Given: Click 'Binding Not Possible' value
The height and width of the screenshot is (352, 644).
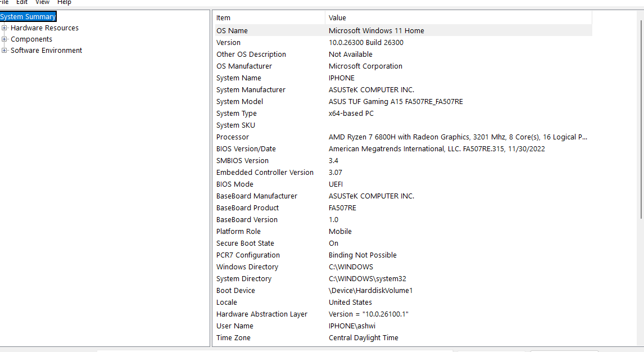Looking at the screenshot, I should [x=362, y=255].
